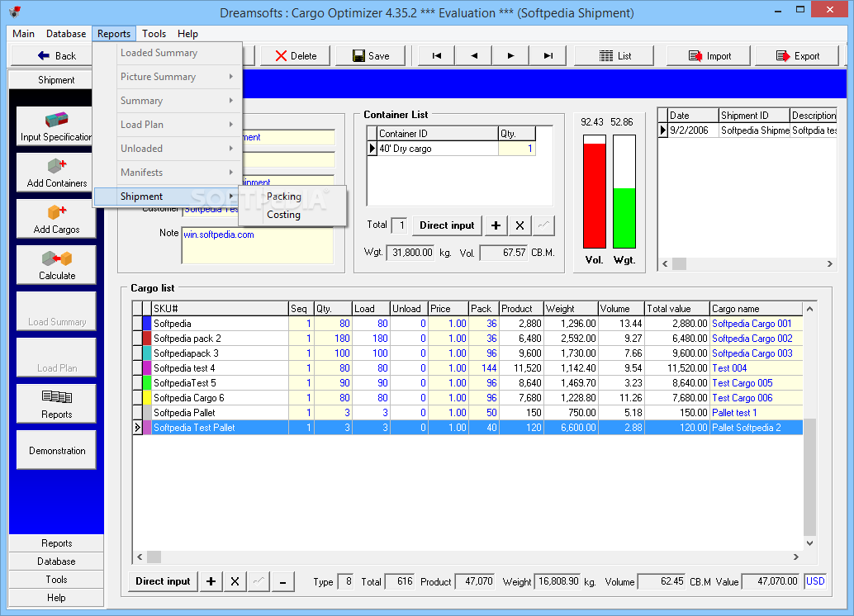The height and width of the screenshot is (616, 854).
Task: Open the Demonstration button
Action: pos(56,450)
